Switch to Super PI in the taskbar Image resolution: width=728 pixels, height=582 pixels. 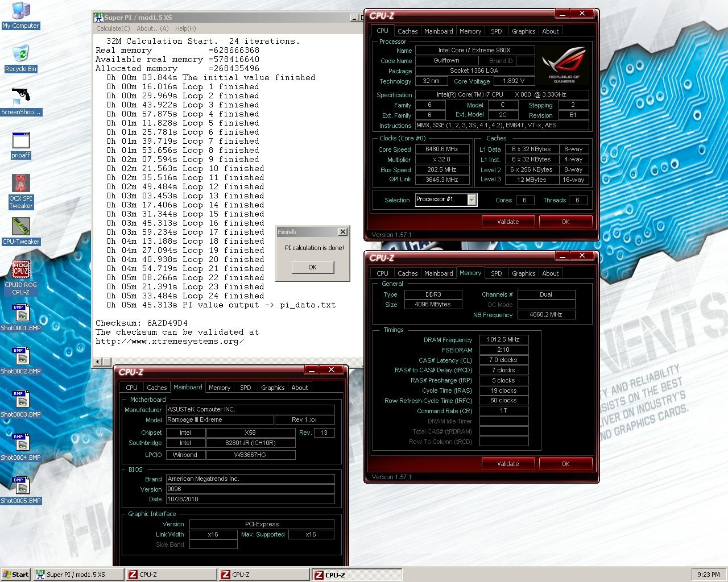78,575
